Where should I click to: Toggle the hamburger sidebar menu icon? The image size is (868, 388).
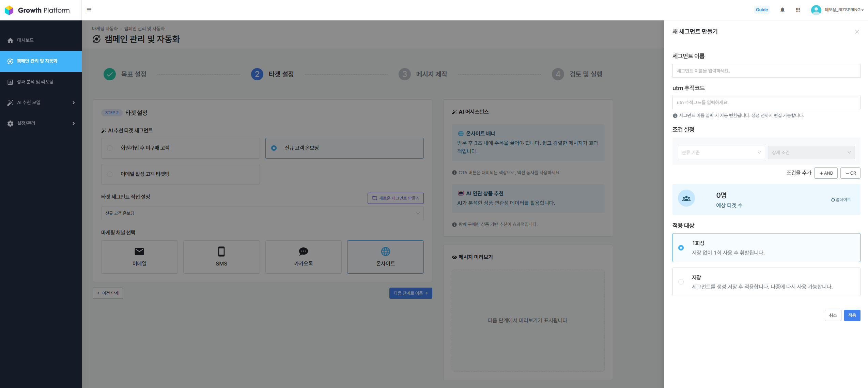[x=89, y=10]
